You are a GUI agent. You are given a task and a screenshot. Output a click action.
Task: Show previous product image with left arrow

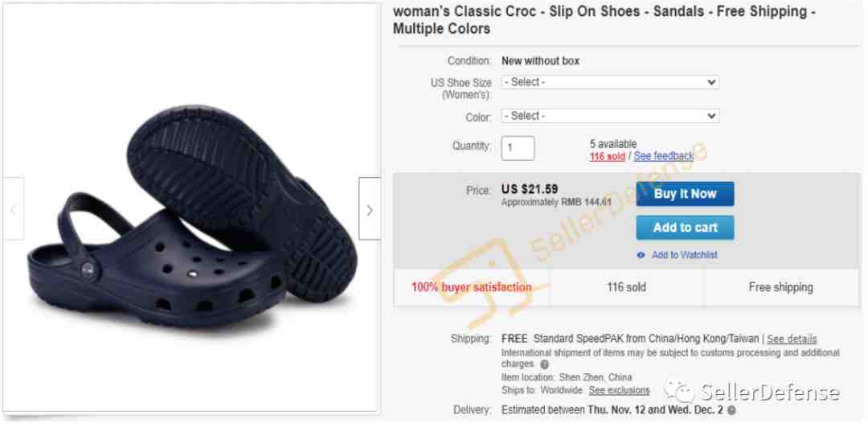pos(14,208)
